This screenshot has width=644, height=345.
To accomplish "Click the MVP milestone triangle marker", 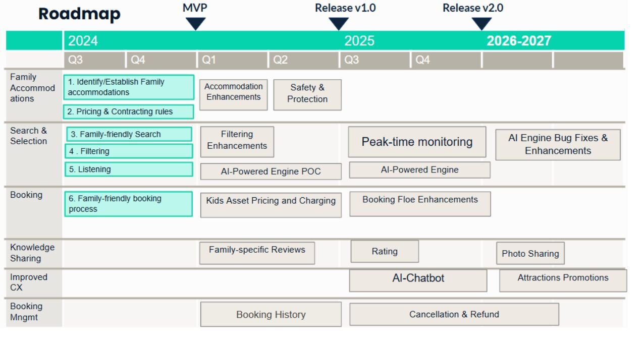I will coord(195,23).
